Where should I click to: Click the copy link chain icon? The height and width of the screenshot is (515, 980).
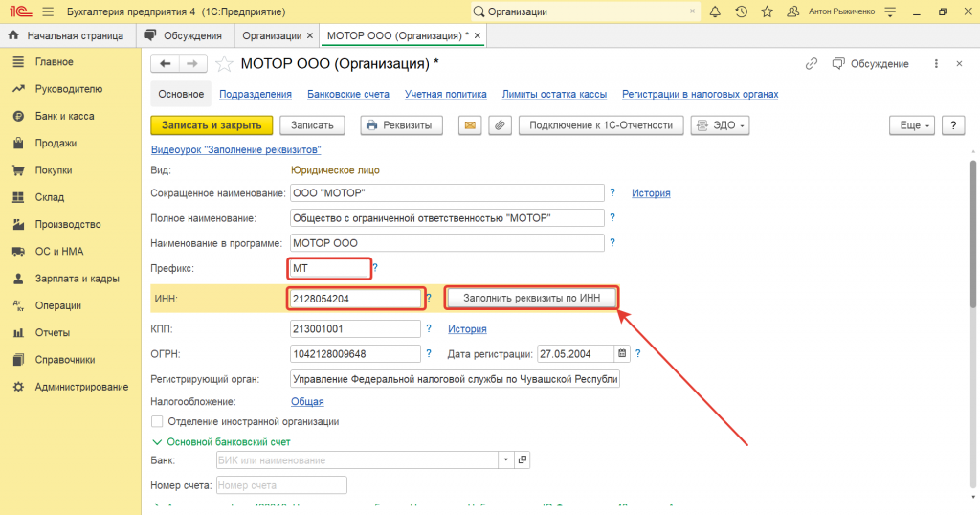click(x=812, y=64)
